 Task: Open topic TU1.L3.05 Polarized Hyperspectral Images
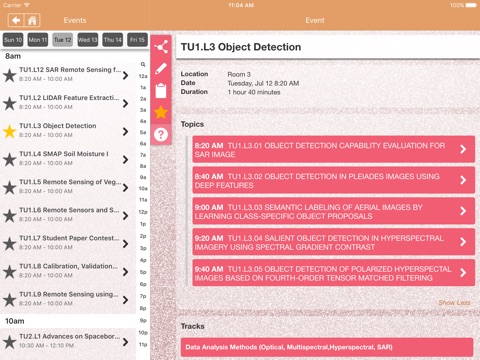click(333, 273)
